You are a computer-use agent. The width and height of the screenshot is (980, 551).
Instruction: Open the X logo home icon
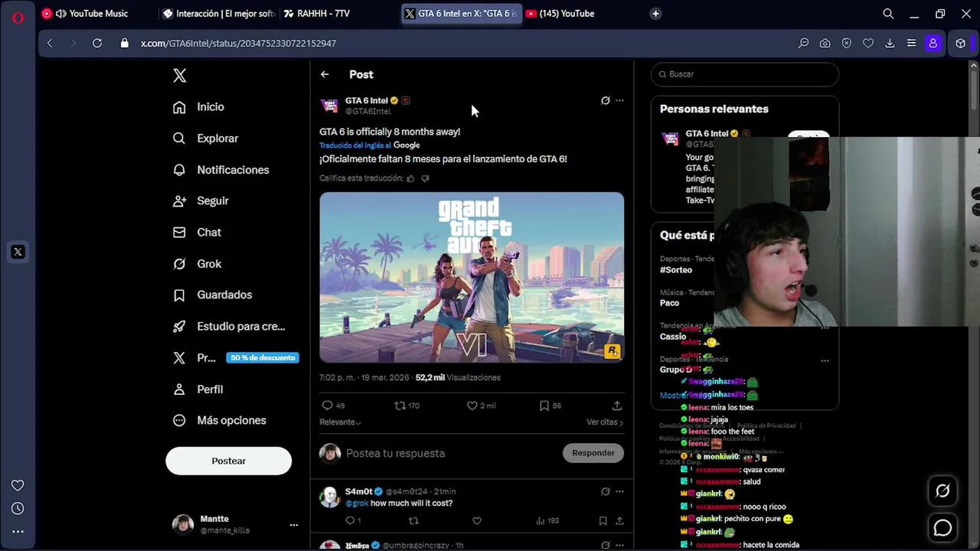click(179, 75)
